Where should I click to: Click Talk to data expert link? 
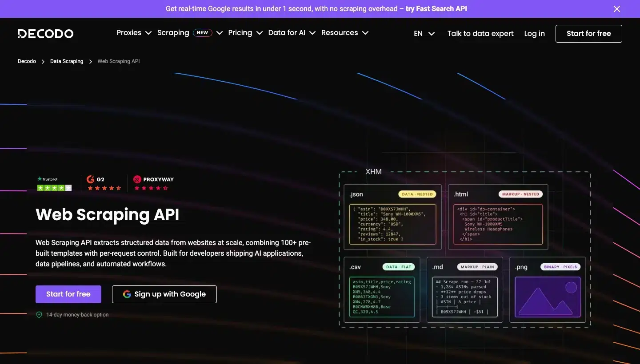coord(480,34)
